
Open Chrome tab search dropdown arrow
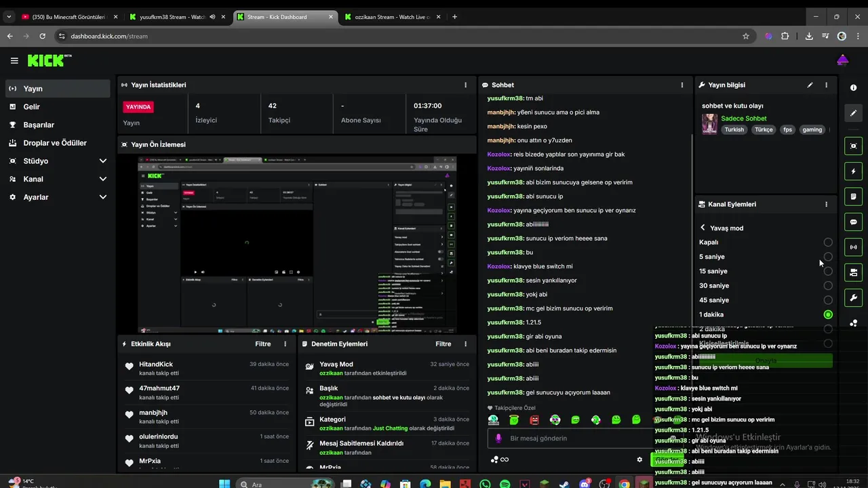9,16
